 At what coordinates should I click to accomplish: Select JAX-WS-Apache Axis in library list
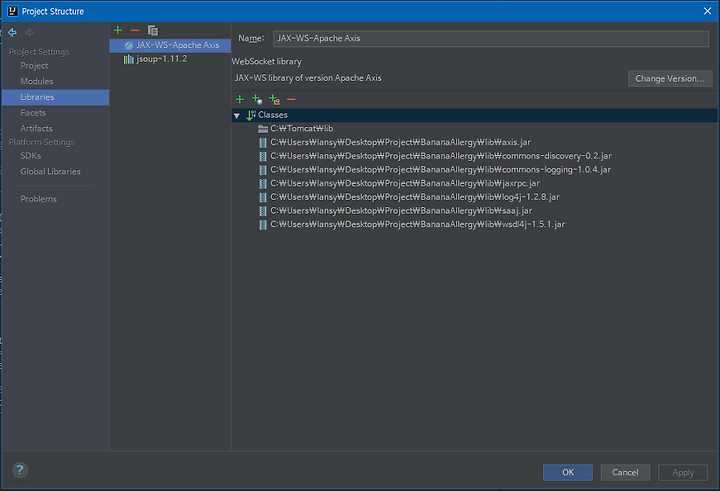coord(170,45)
